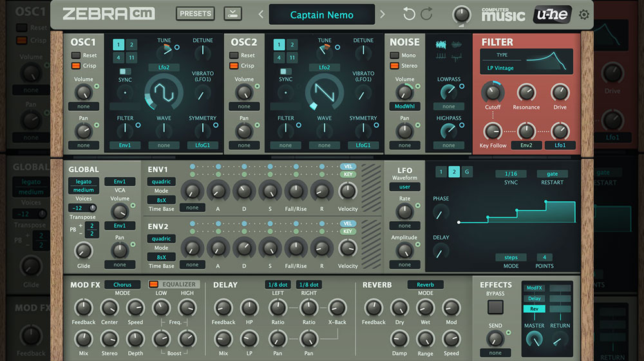Toggle OSC2 Crisp switch
Image resolution: width=644 pixels, height=361 pixels.
234,65
